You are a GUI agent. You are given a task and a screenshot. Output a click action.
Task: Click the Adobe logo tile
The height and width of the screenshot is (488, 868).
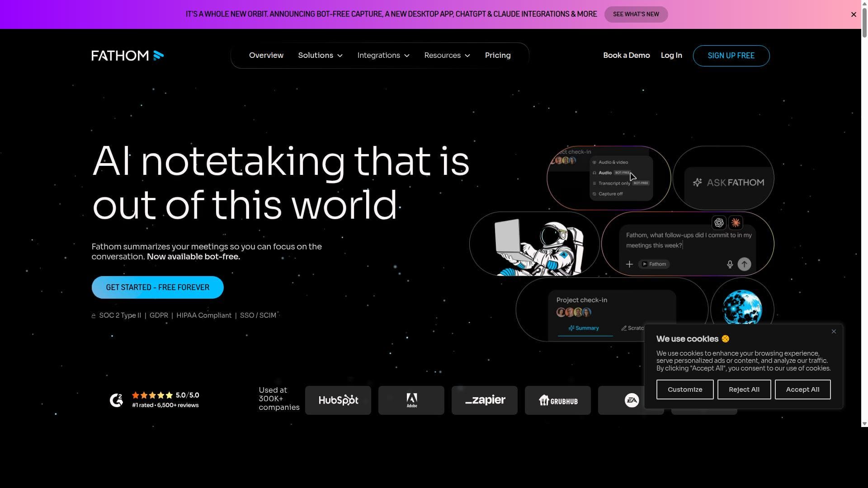(x=411, y=400)
